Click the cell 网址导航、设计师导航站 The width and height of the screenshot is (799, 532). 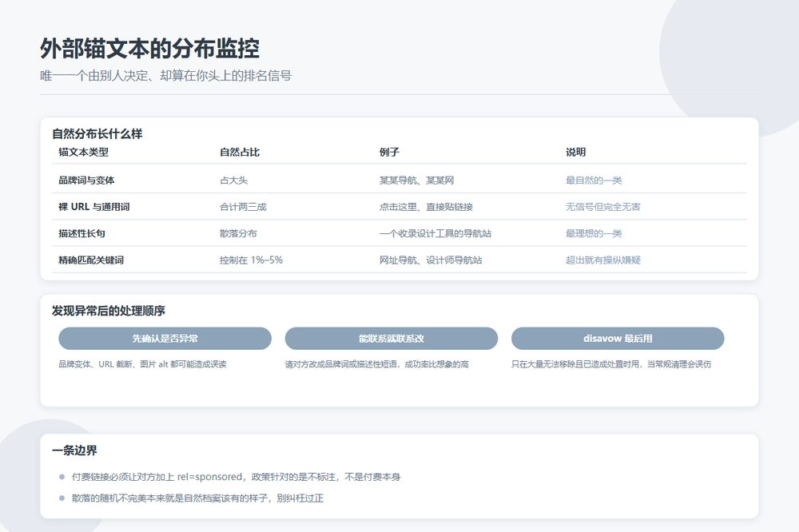431,260
